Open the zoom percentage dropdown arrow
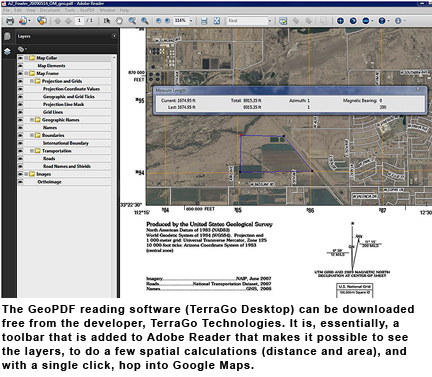 tap(191, 21)
